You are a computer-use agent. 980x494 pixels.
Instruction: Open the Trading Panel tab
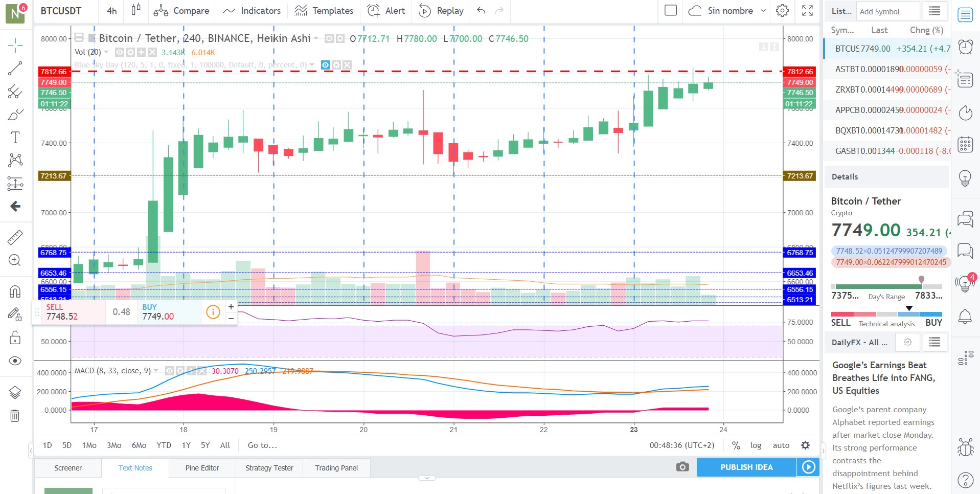(336, 468)
